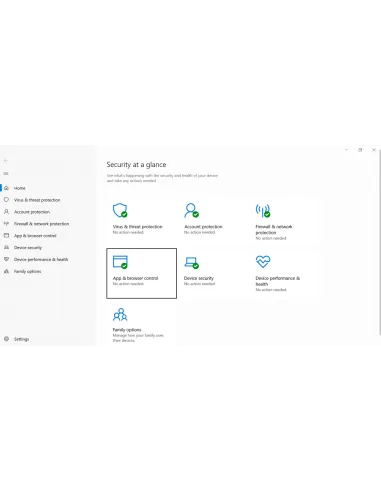Click the large Device performance heart icon

pos(263,262)
